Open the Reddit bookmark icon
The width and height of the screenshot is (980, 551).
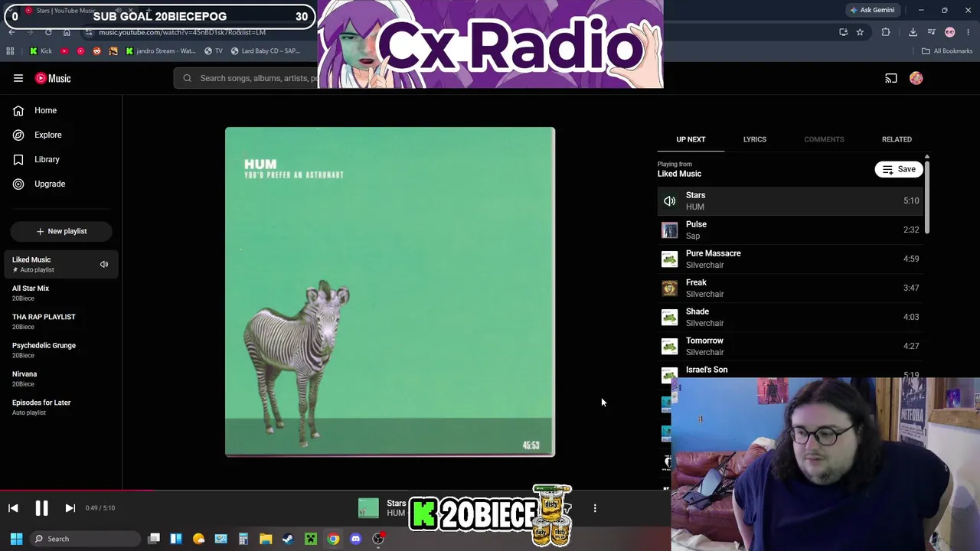coord(96,51)
